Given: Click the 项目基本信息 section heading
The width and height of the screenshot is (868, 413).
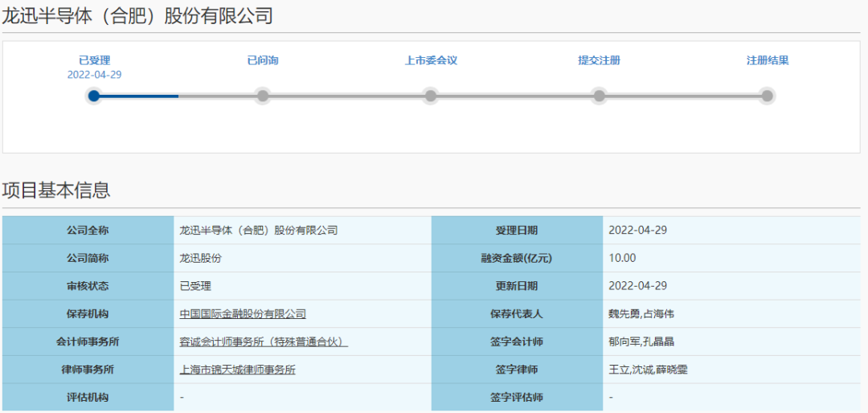Looking at the screenshot, I should point(56,190).
